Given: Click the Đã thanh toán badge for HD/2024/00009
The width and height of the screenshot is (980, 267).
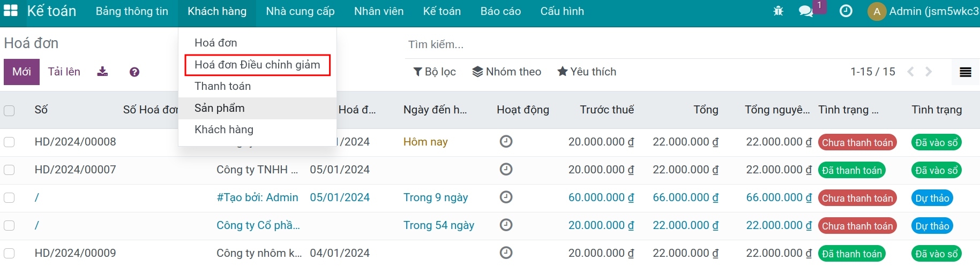Looking at the screenshot, I should pyautogui.click(x=852, y=254).
